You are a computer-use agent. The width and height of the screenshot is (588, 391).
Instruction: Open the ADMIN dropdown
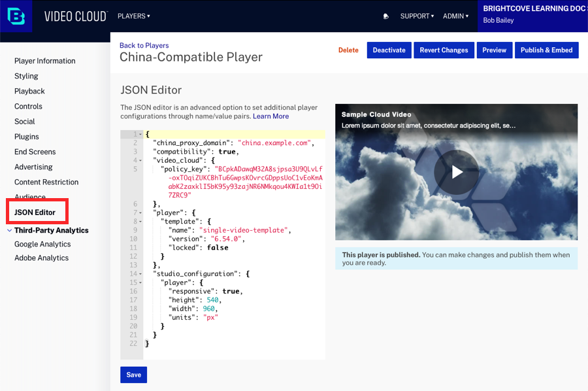click(455, 16)
